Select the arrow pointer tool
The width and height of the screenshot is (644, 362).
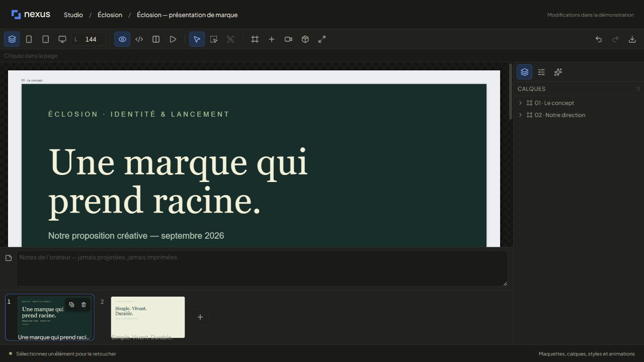[x=197, y=39]
